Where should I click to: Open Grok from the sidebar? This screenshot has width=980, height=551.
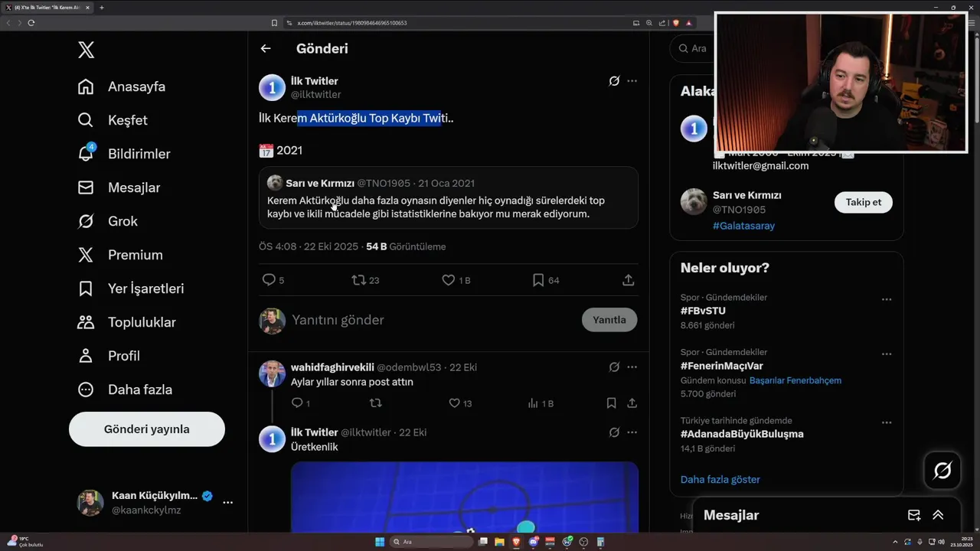108,221
